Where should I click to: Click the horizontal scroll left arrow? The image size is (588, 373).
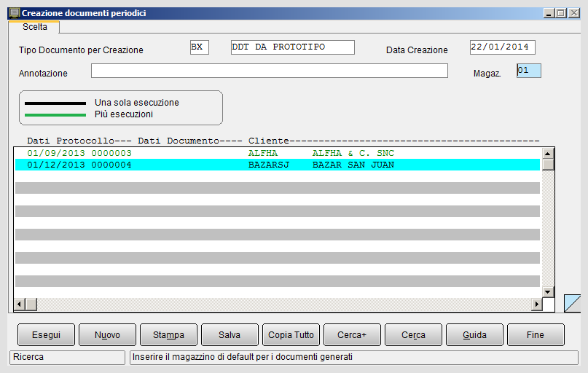(x=20, y=304)
